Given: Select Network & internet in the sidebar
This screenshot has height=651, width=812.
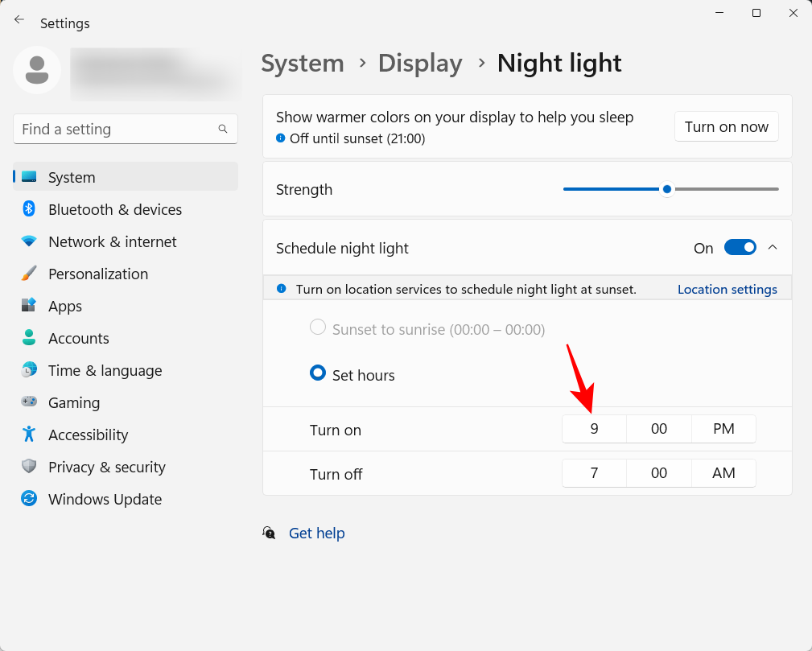Looking at the screenshot, I should [x=112, y=241].
